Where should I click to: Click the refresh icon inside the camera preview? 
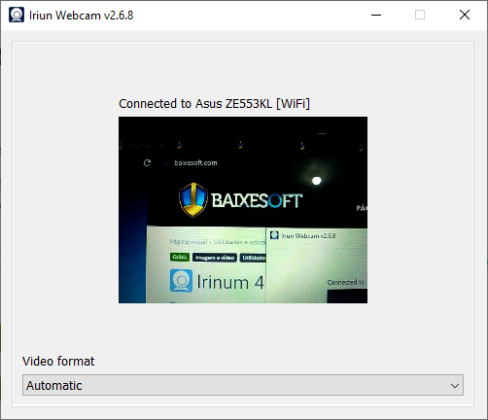tap(147, 163)
